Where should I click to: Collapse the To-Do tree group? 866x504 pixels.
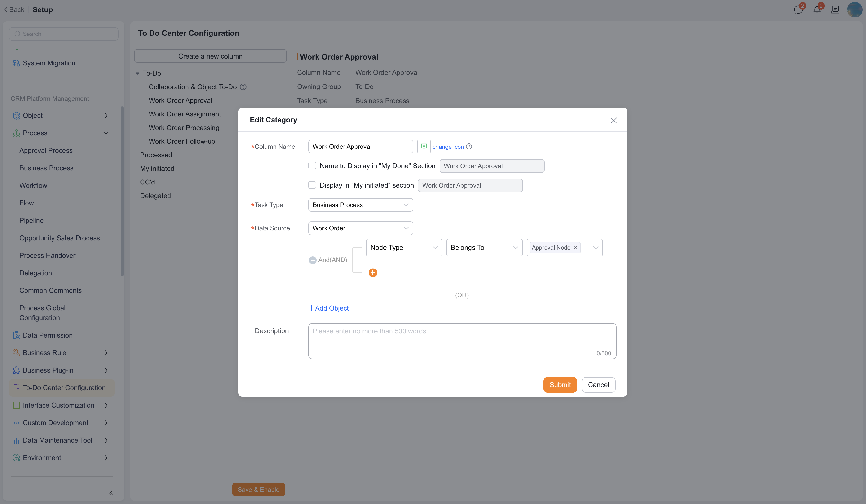pyautogui.click(x=137, y=73)
